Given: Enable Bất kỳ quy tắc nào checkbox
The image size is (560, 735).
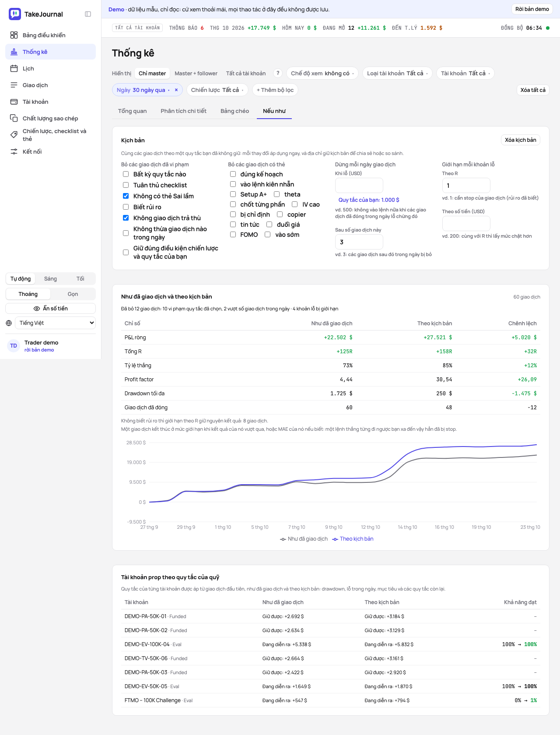Looking at the screenshot, I should [x=126, y=174].
